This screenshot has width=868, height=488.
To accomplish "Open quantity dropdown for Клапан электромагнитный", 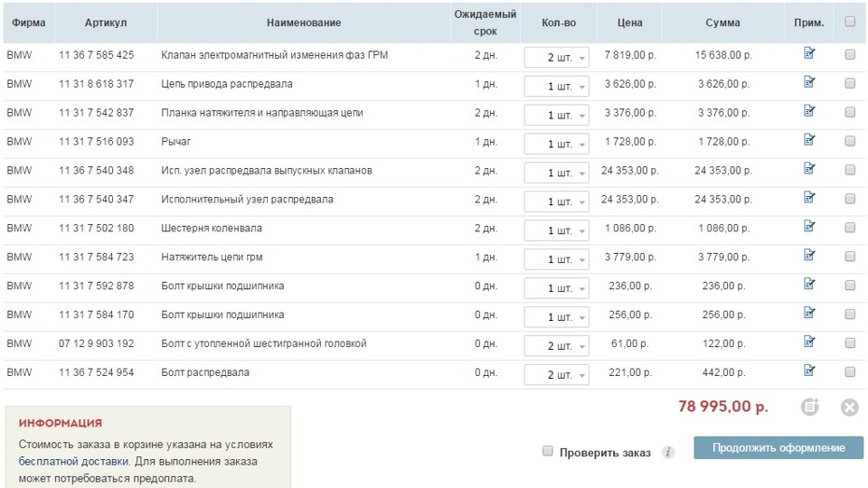I will [x=556, y=58].
